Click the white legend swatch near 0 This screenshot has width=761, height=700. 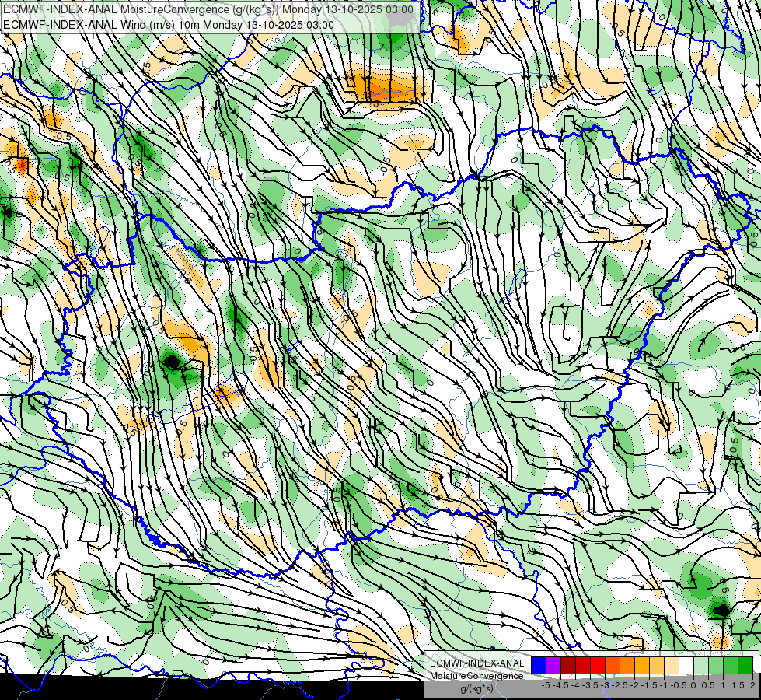pyautogui.click(x=686, y=665)
